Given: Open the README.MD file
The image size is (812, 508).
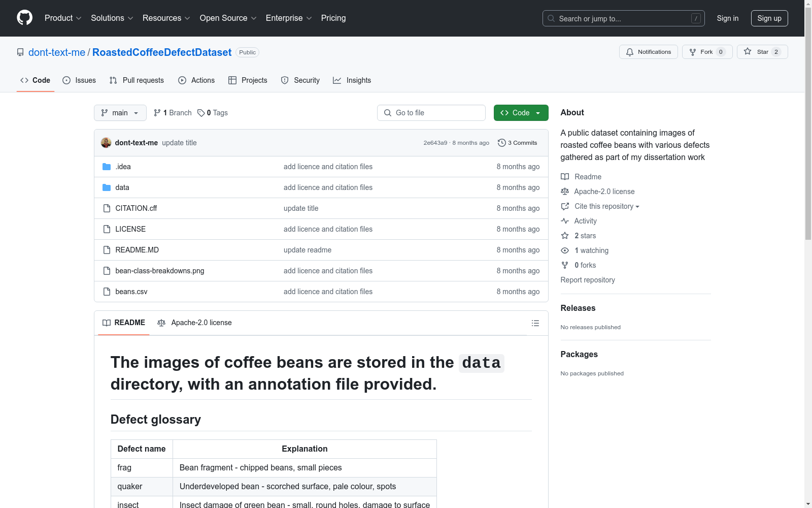Looking at the screenshot, I should (137, 250).
